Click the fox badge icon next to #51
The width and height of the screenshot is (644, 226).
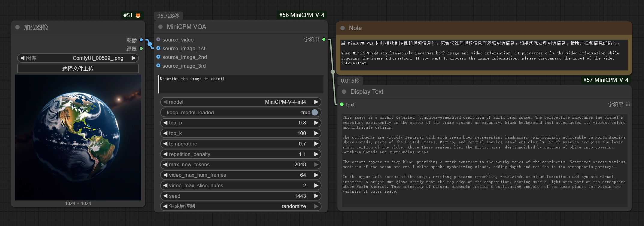tap(138, 15)
